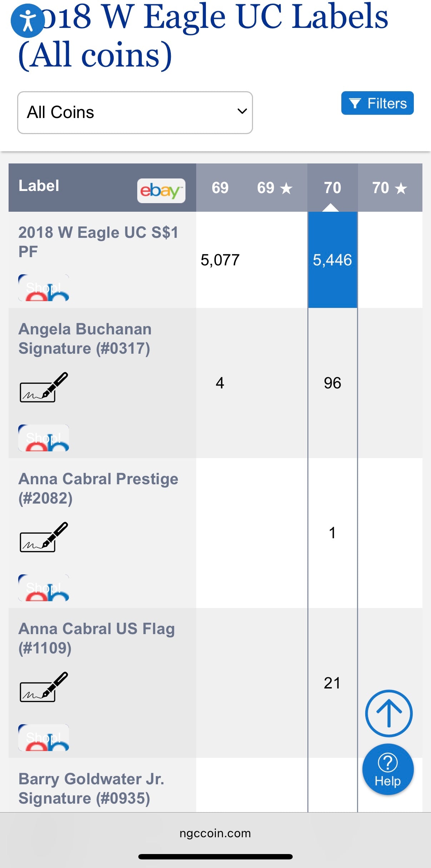The image size is (431, 868).
Task: Select the 70 star grade column header
Action: (390, 188)
